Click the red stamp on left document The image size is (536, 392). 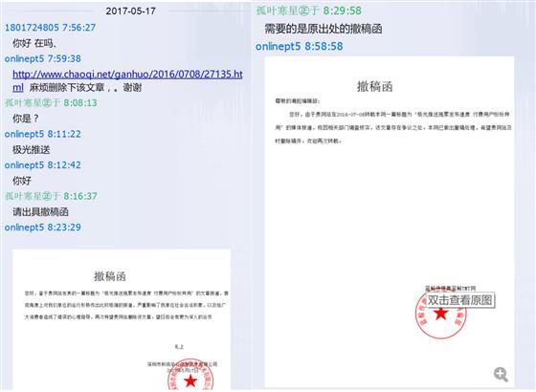(190, 376)
